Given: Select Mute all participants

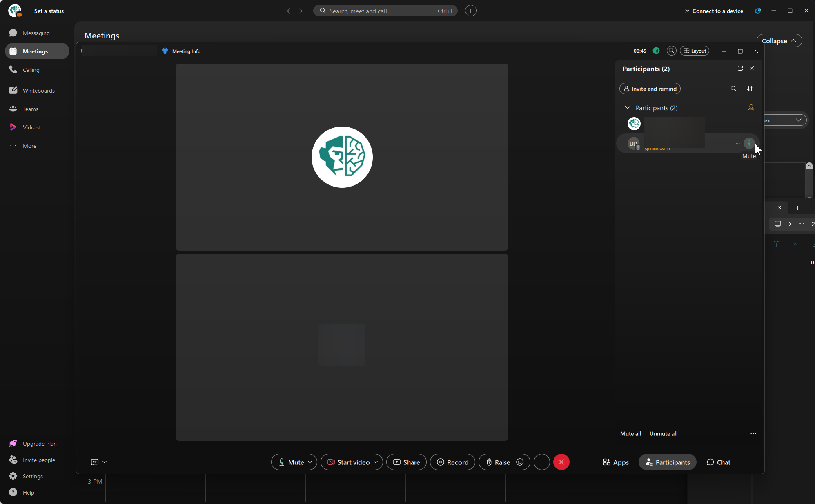Looking at the screenshot, I should (x=630, y=434).
